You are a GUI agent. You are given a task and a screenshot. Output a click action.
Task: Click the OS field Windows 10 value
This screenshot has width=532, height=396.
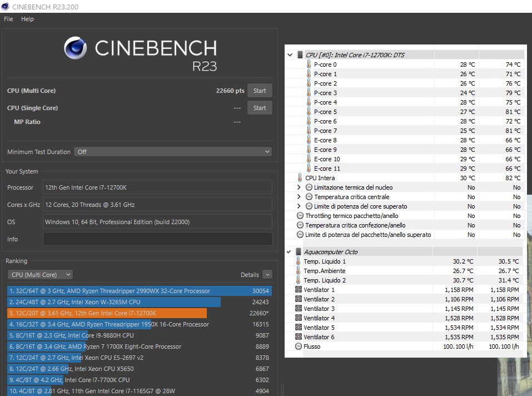(157, 222)
